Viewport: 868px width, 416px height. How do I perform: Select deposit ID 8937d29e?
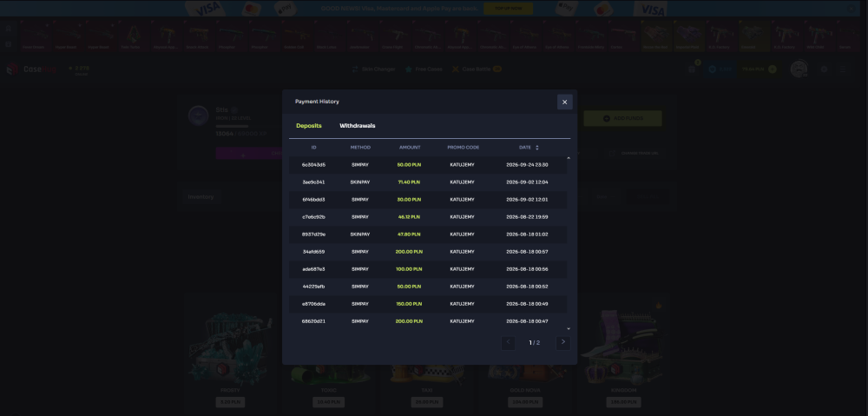point(314,234)
